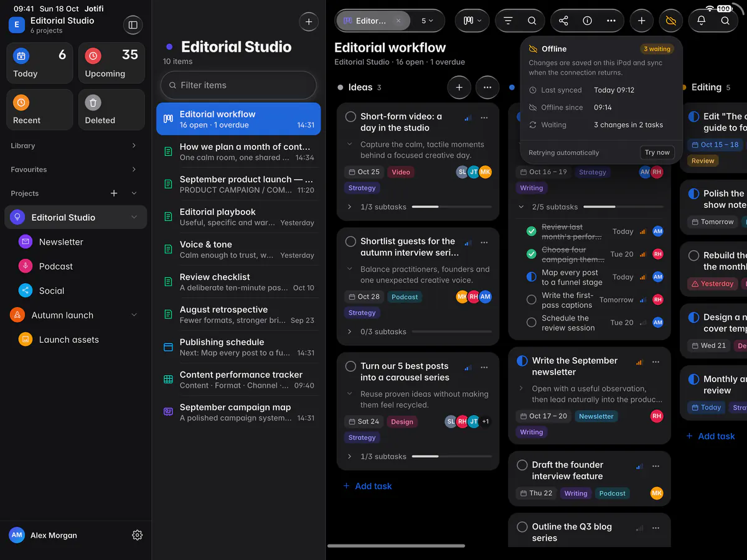This screenshot has width=747, height=560.
Task: Search within the board using the magnifier
Action: 532,21
